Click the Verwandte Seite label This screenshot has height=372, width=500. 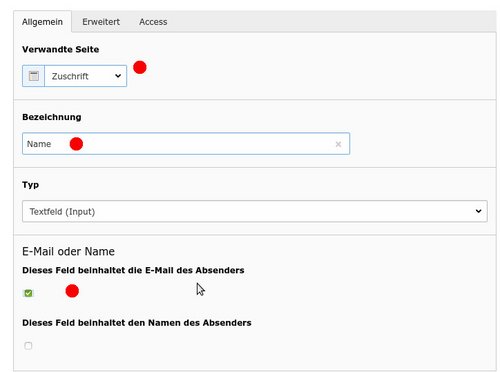61,49
